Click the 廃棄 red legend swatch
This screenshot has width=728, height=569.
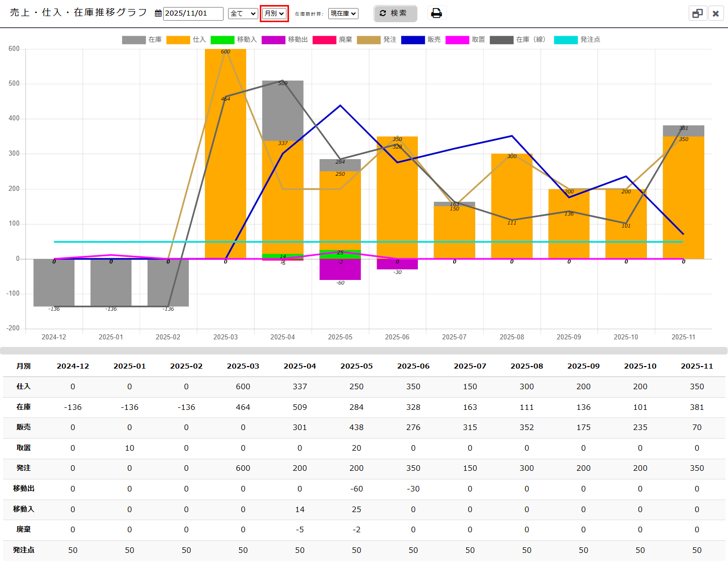click(324, 40)
